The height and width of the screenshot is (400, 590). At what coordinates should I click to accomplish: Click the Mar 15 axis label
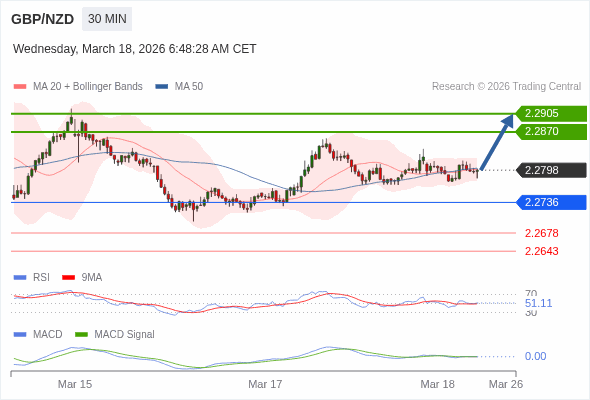(x=75, y=384)
